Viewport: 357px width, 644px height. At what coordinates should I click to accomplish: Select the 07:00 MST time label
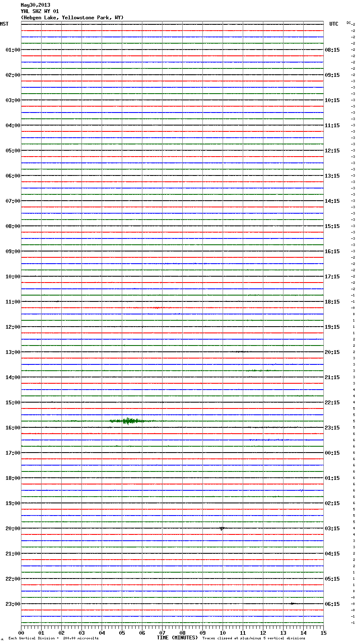click(x=13, y=201)
